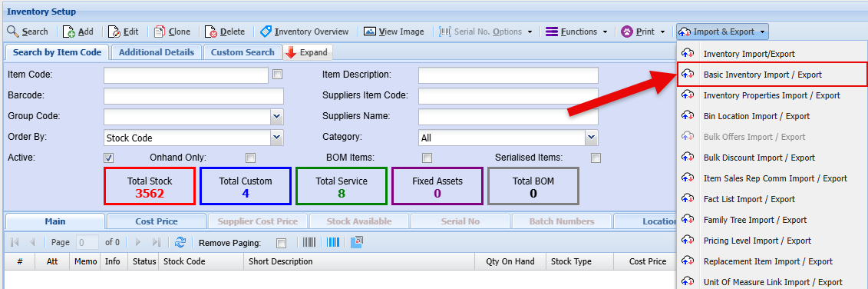Click the blue refresh icon in paging bar
868x289 pixels.
(180, 242)
